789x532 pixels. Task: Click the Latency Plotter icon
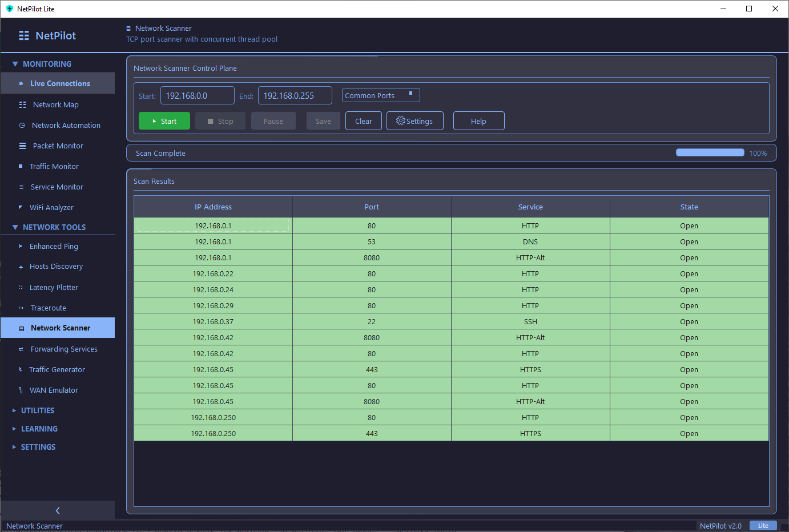(x=21, y=287)
